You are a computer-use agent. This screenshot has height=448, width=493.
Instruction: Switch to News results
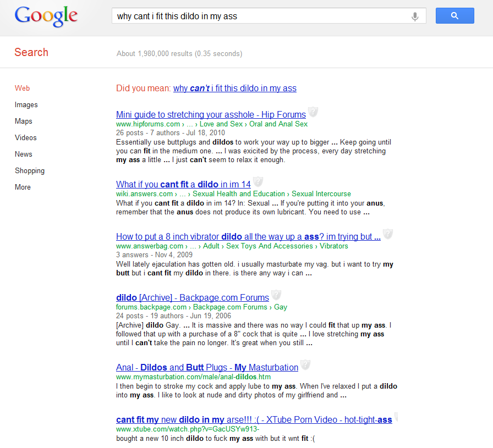(x=23, y=154)
